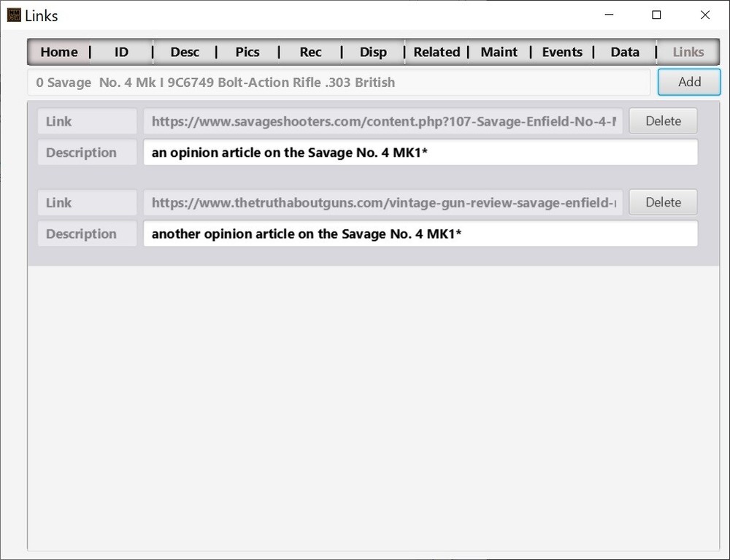Delete the savageshooters.com link entry
The image size is (730, 560).
[x=662, y=120]
